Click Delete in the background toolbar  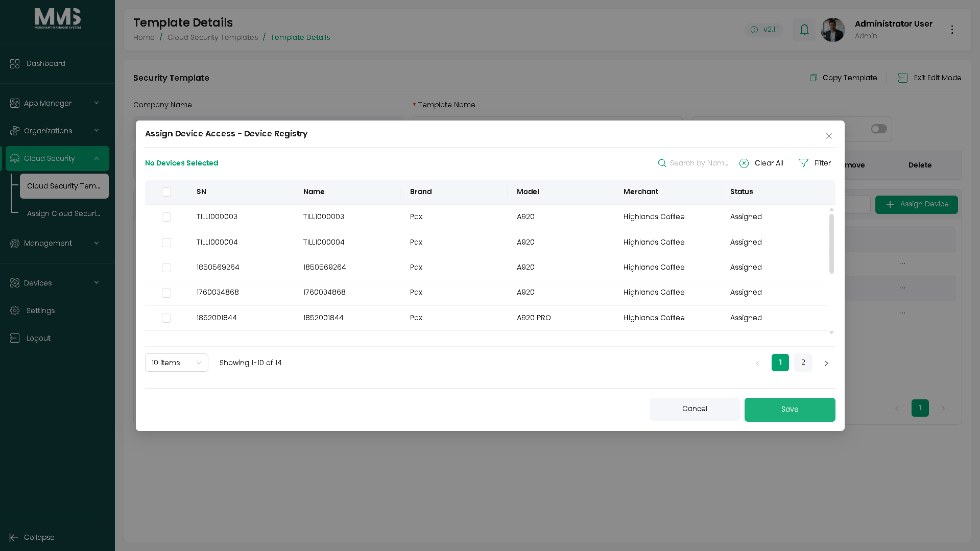tap(920, 165)
